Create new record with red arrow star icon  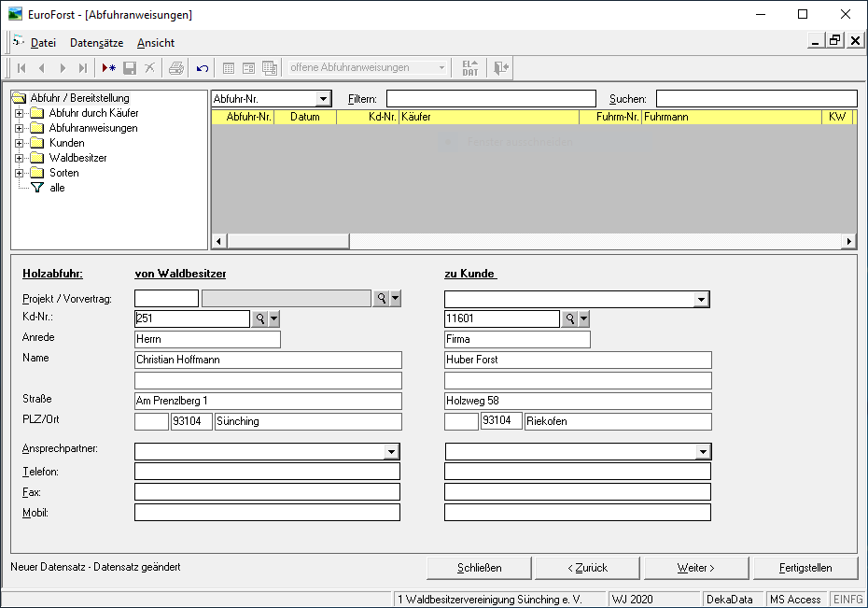click(109, 68)
